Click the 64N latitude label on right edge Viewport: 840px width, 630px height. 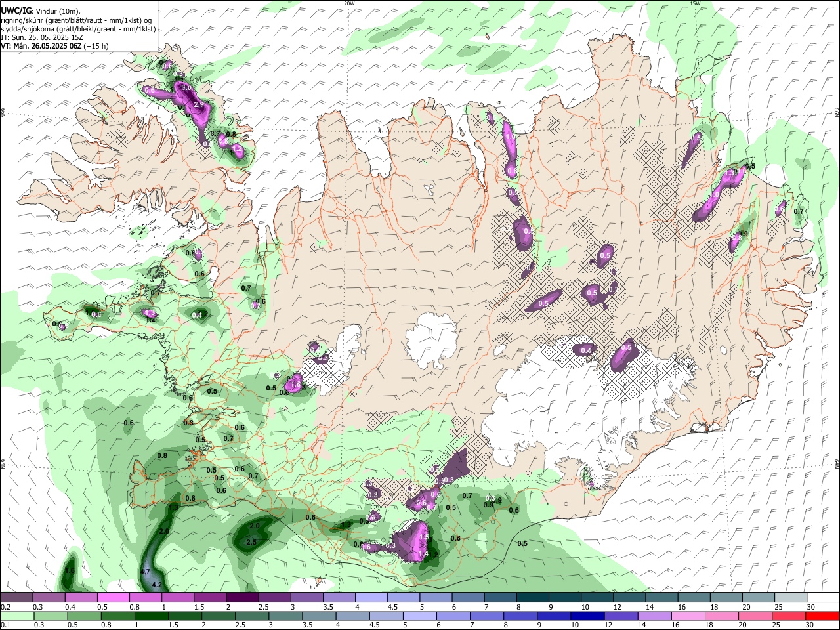(837, 464)
